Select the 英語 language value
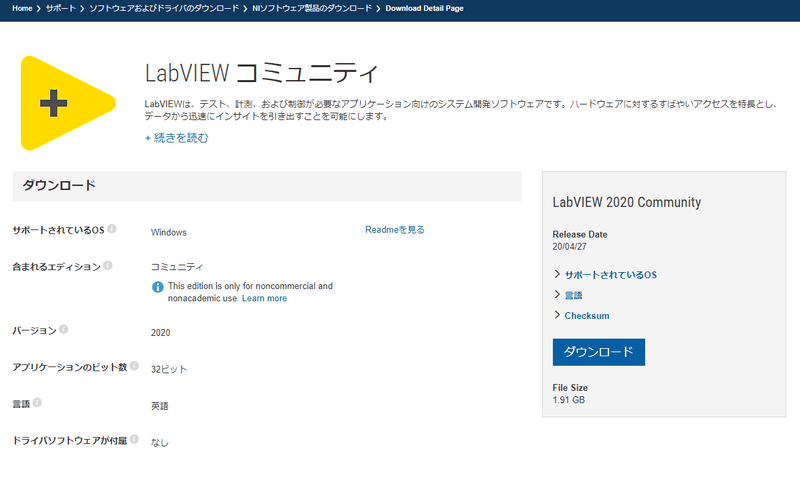The height and width of the screenshot is (494, 800). click(160, 406)
